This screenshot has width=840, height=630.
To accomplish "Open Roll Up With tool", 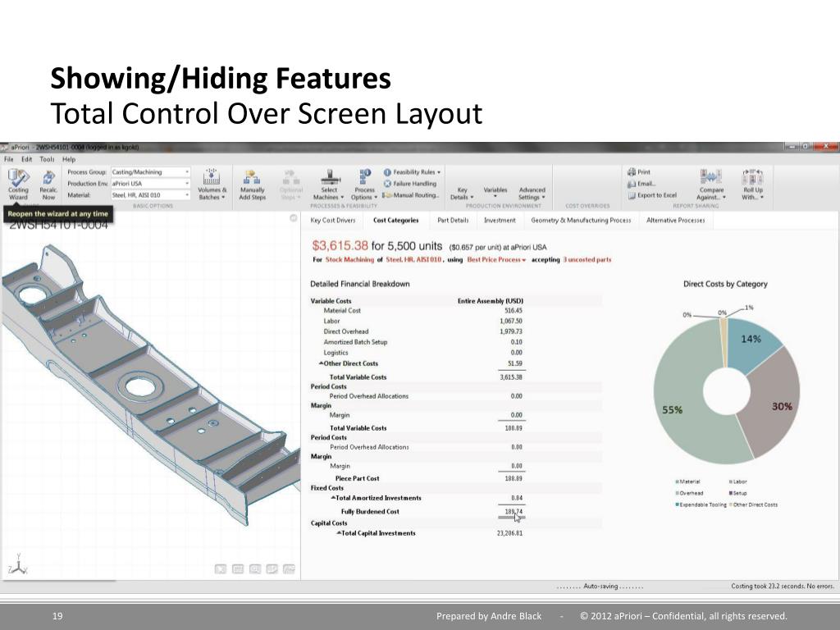I will 752,185.
